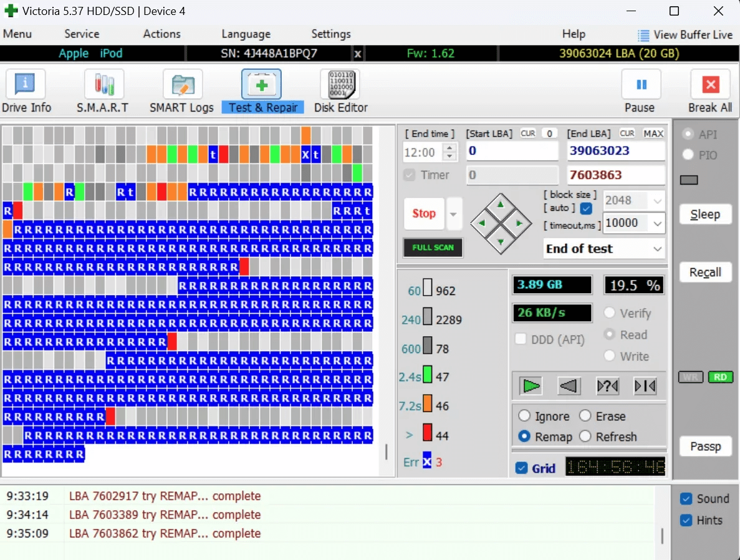Open SMART Logs toolbar icon

[182, 84]
